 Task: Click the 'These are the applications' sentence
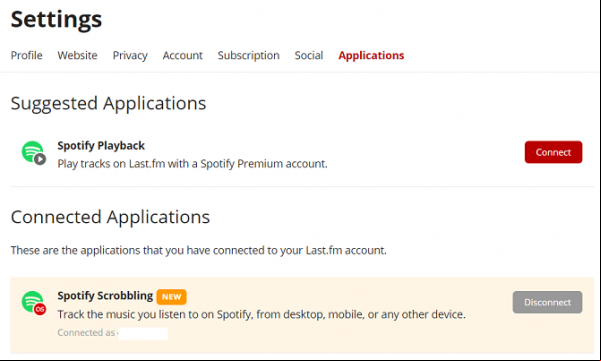click(199, 251)
